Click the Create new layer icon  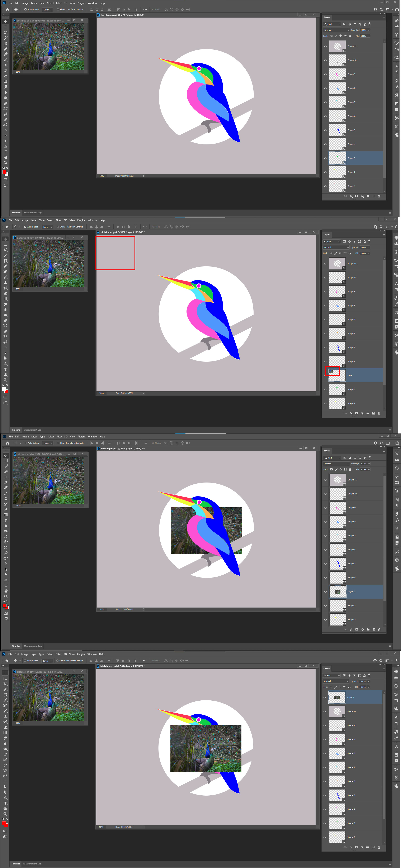(x=374, y=196)
